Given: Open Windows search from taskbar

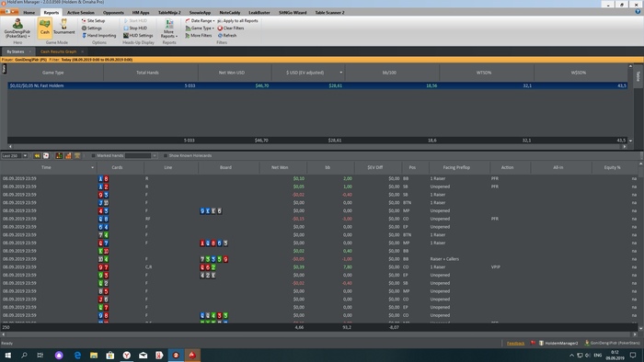Looking at the screenshot, I should pyautogui.click(x=24, y=355).
